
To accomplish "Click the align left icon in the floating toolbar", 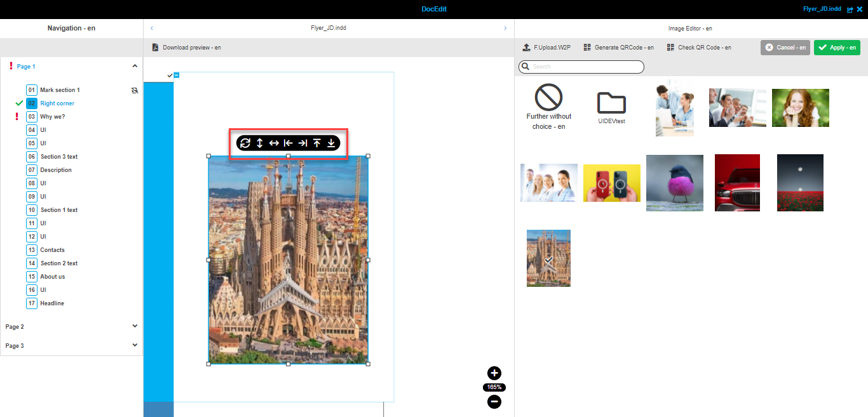I will point(287,143).
